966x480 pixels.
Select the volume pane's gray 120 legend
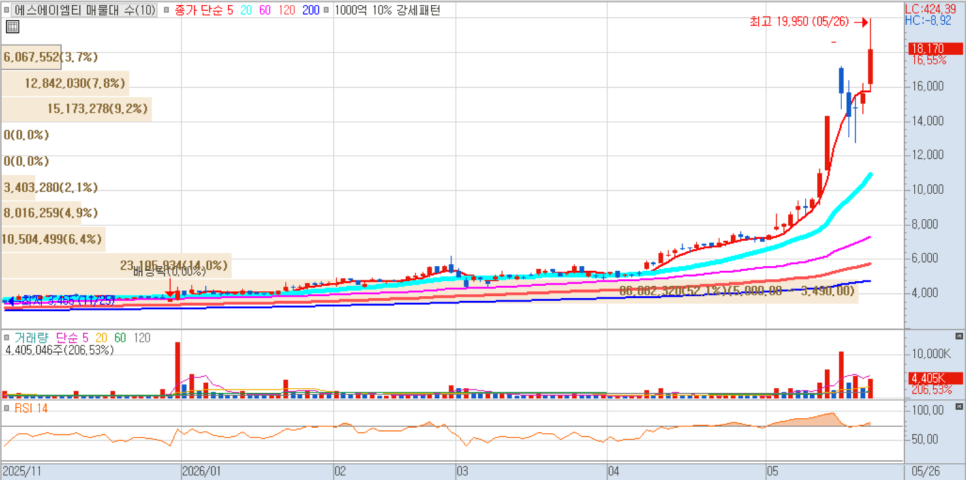click(141, 338)
